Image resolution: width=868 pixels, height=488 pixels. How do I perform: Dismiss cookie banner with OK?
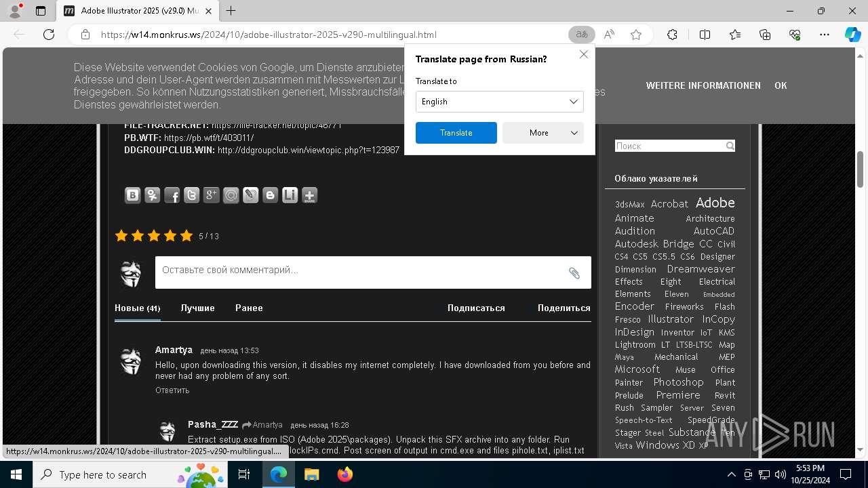[781, 85]
